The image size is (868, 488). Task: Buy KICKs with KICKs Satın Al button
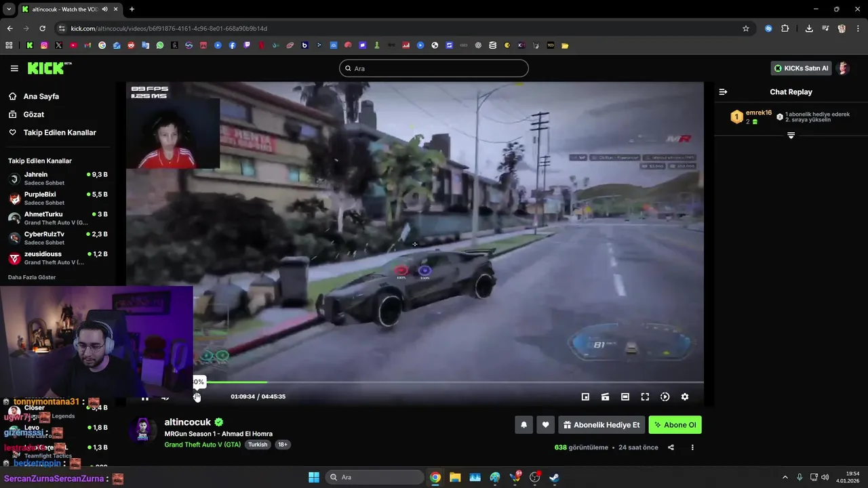pyautogui.click(x=801, y=68)
